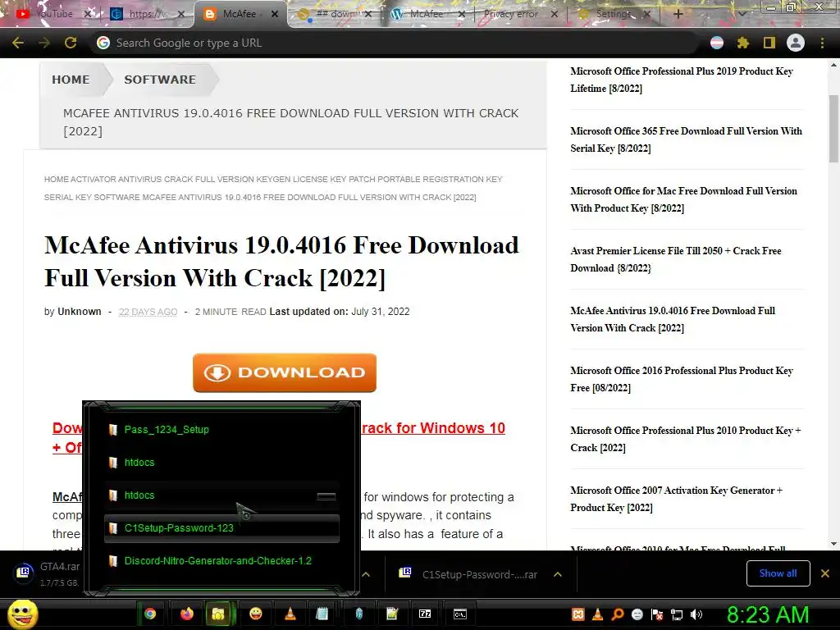
Task: Click the scroll down arrow of page
Action: pyautogui.click(x=833, y=544)
